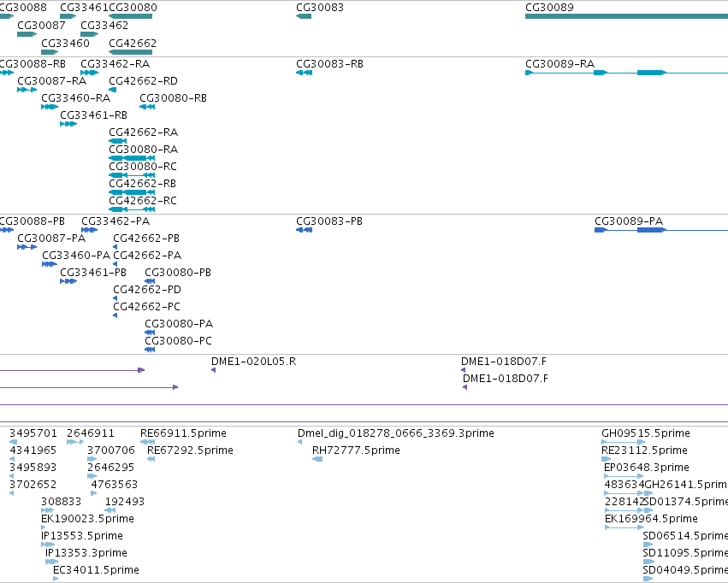
Task: Click EST EP03648.3prime
Action: click(624, 476)
